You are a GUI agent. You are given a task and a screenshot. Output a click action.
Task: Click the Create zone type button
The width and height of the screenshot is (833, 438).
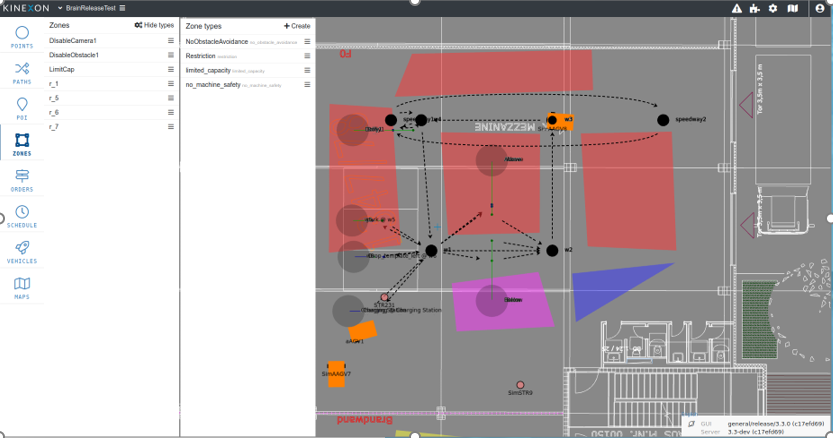click(297, 25)
